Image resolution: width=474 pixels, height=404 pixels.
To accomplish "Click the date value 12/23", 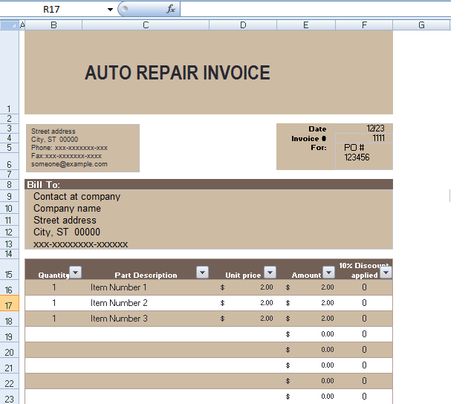I will 375,128.
